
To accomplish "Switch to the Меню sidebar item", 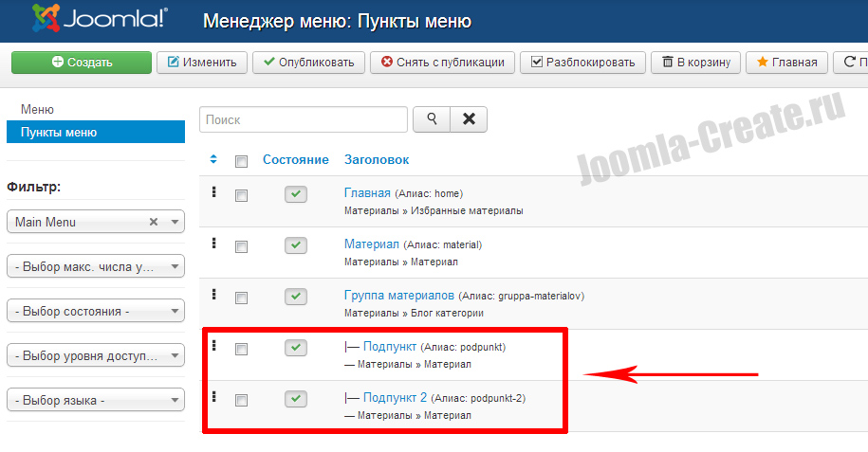I will tap(37, 110).
